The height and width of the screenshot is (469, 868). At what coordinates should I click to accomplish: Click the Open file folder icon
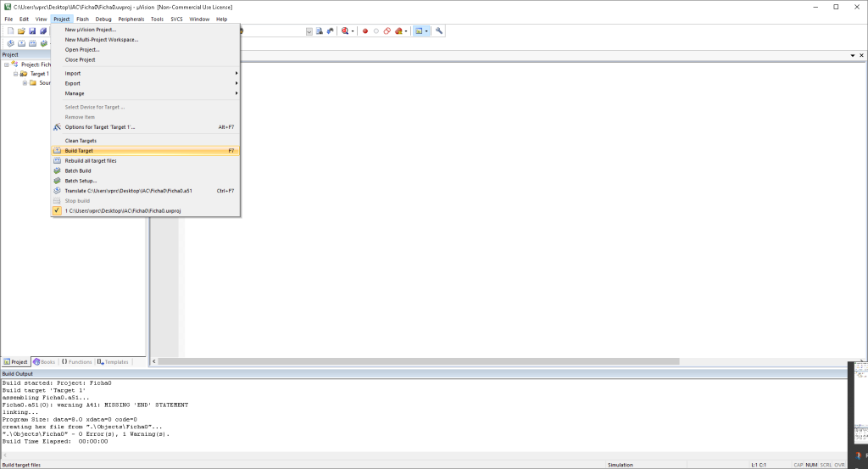coord(22,31)
